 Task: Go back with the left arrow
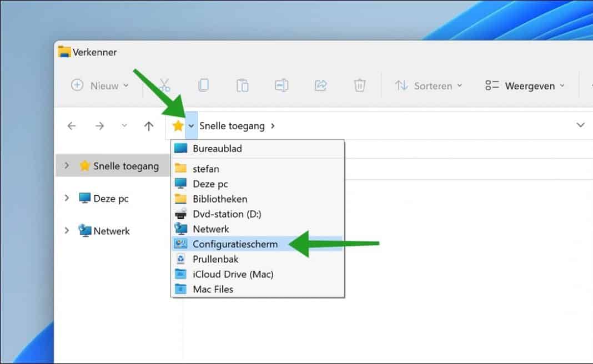(x=72, y=126)
